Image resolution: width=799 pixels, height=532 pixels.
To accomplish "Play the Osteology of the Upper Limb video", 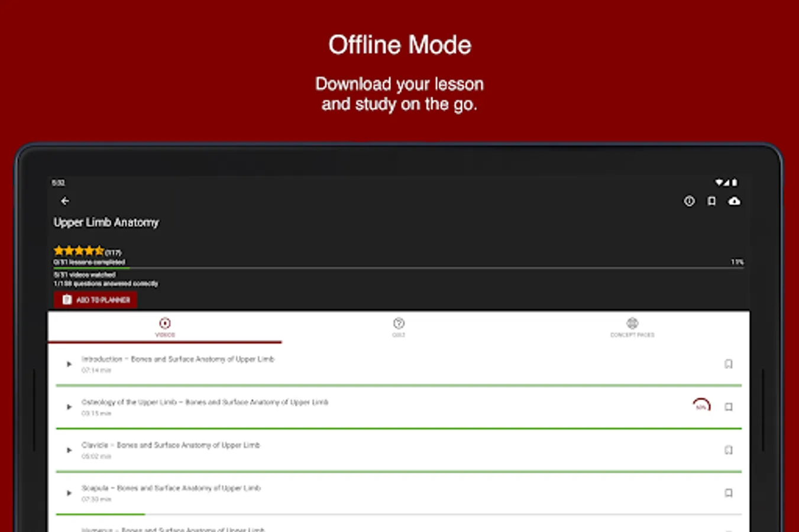I will click(69, 407).
